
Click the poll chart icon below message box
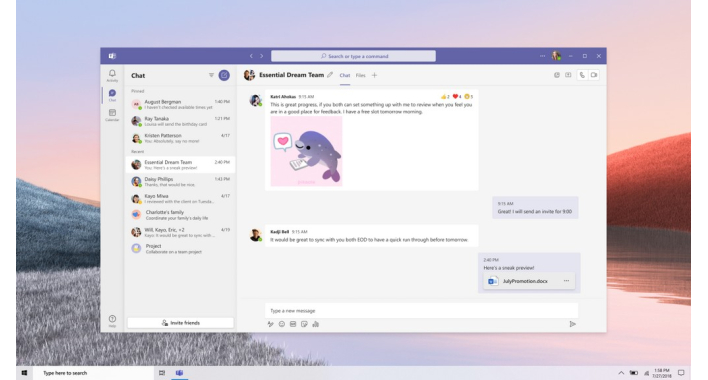(316, 324)
